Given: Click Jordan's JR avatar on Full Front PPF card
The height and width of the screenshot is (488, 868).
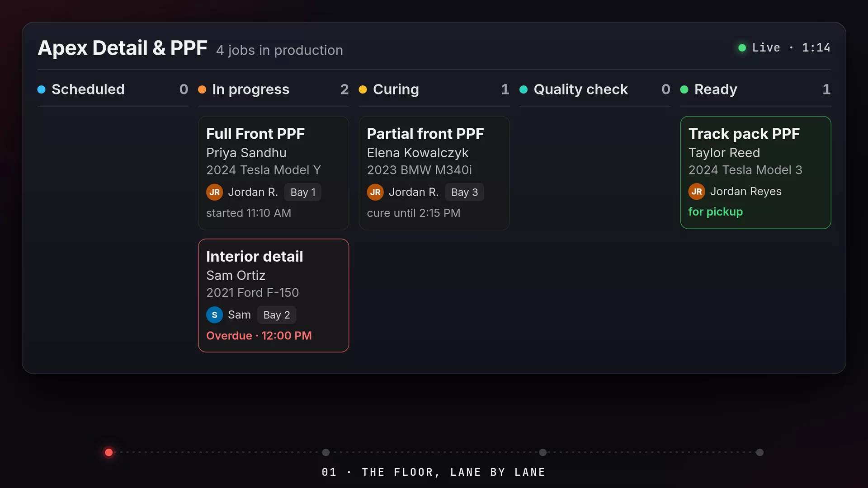Looking at the screenshot, I should pyautogui.click(x=215, y=192).
